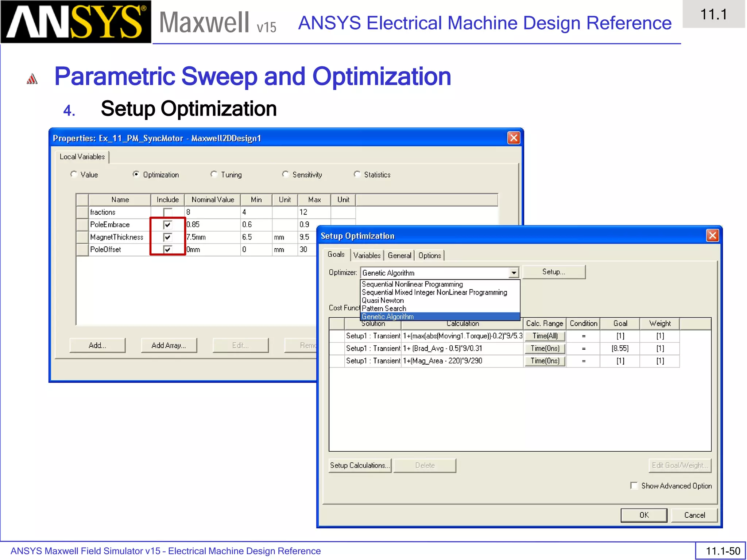Select goal cell [8.55]
Image resolution: width=747 pixels, height=560 pixels.
[x=620, y=348]
